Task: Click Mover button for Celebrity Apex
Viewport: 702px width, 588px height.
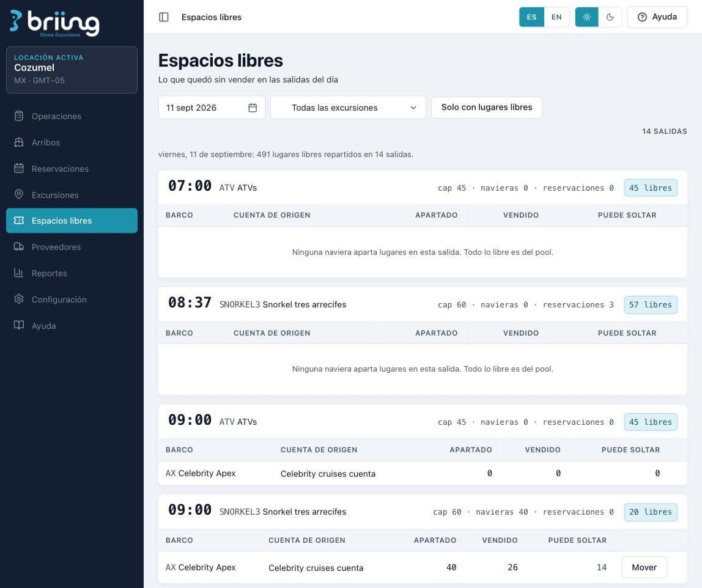Action: tap(644, 567)
